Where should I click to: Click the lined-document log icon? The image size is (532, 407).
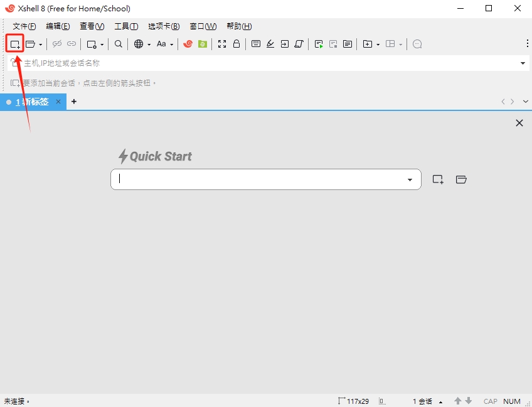pos(348,44)
